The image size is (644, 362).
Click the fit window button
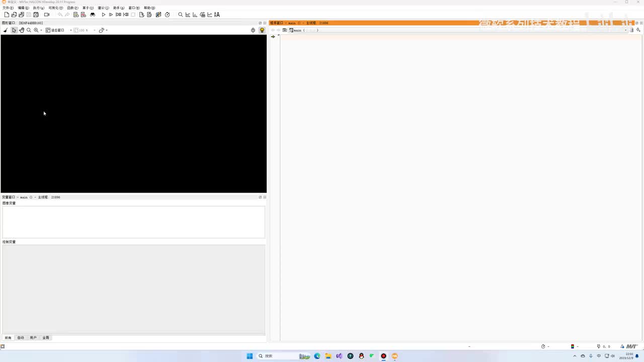pos(55,30)
